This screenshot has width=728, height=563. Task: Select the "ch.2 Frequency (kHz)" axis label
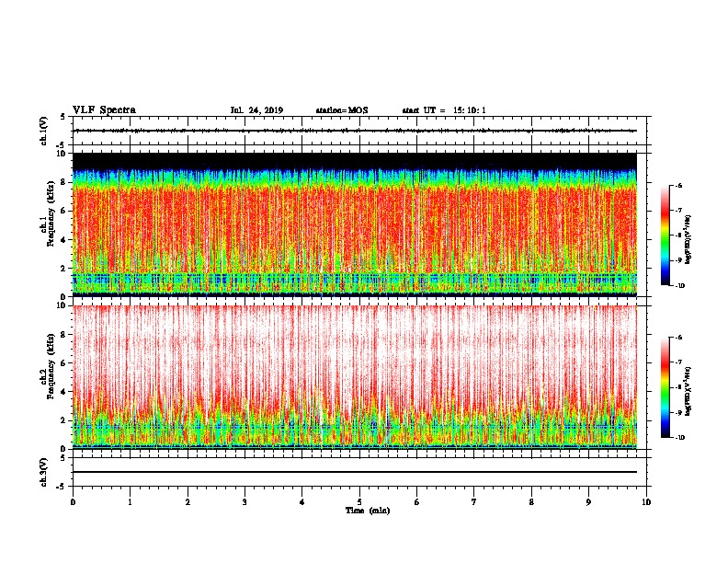tap(47, 366)
